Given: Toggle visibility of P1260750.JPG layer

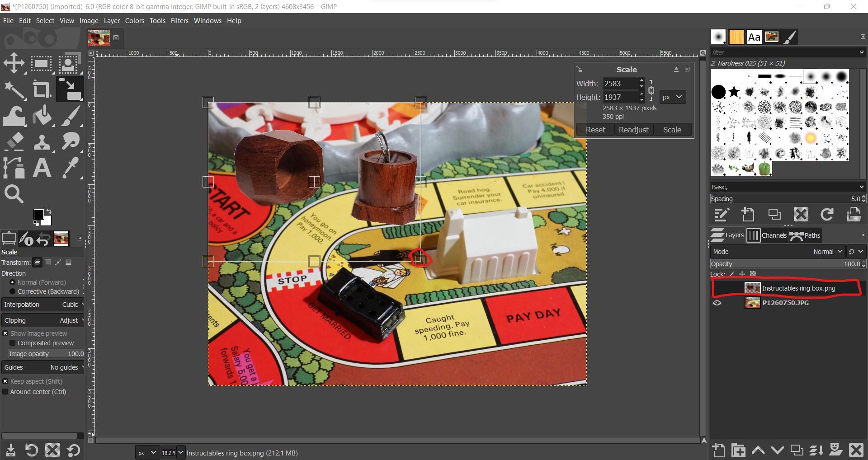Looking at the screenshot, I should click(717, 303).
